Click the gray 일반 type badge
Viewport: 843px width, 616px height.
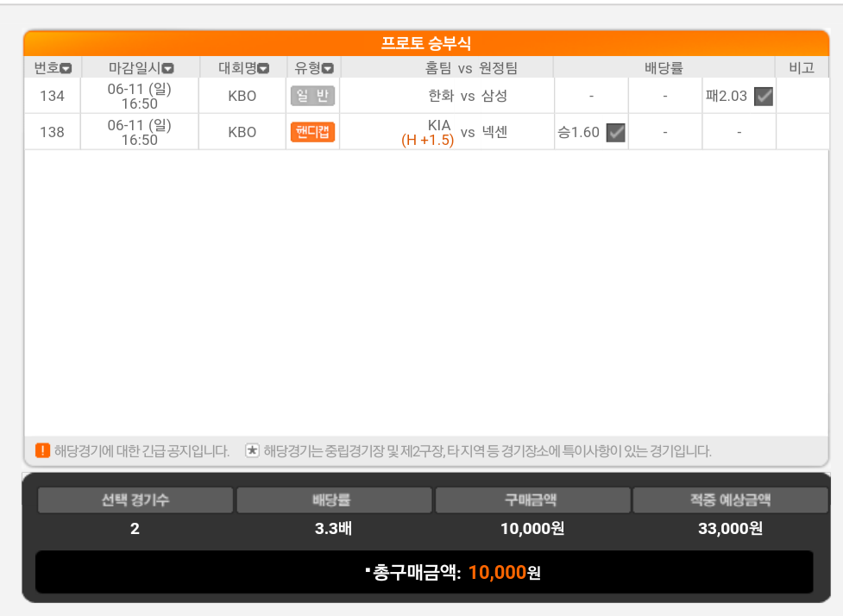click(312, 96)
